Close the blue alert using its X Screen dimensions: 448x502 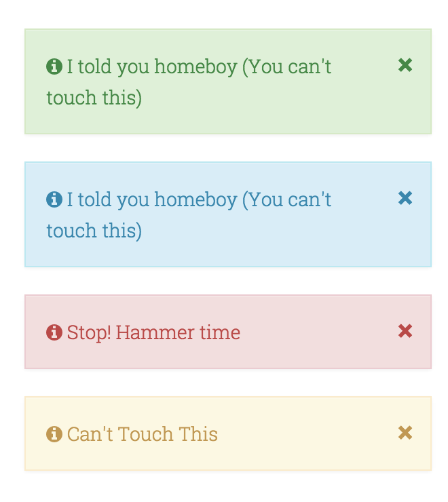[405, 198]
